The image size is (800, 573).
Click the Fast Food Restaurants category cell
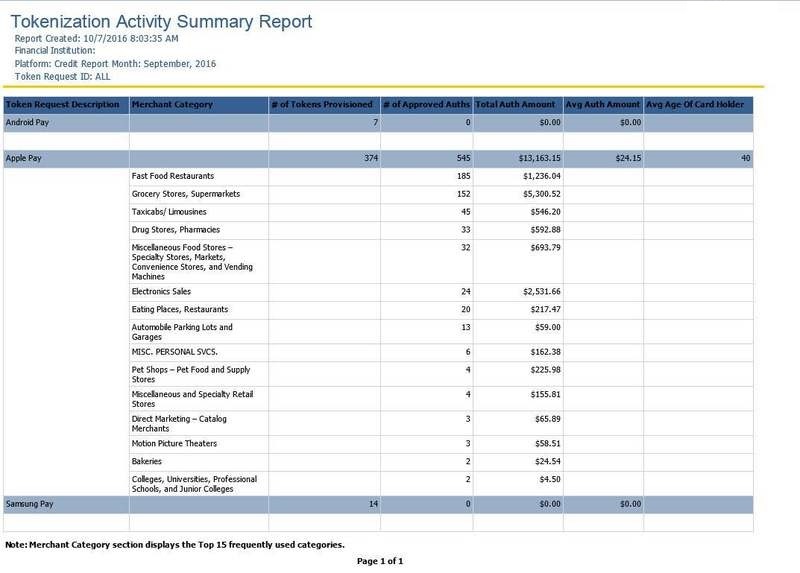point(172,176)
